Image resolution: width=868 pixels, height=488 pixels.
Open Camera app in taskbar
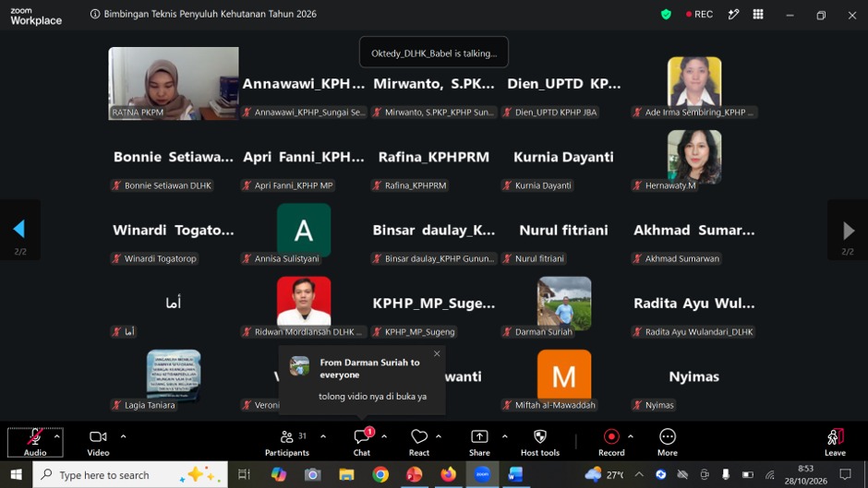312,475
